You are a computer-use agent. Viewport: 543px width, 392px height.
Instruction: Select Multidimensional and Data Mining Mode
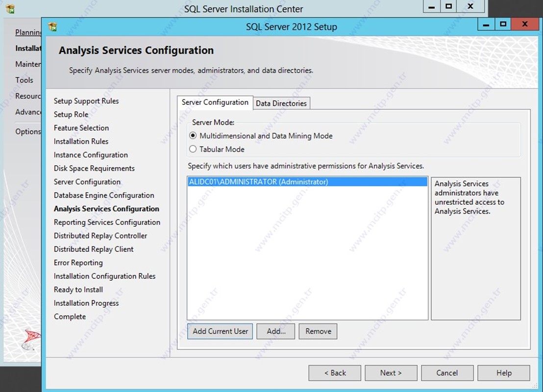pyautogui.click(x=193, y=136)
